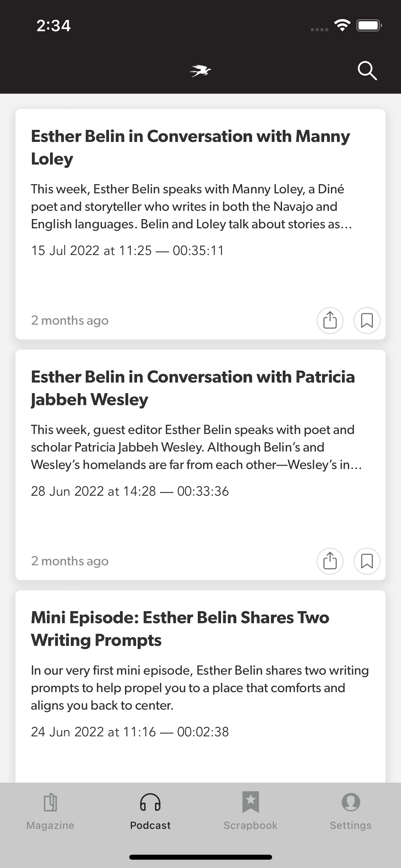Image resolution: width=401 pixels, height=868 pixels.
Task: Share the Manny Loley episode
Action: click(330, 320)
